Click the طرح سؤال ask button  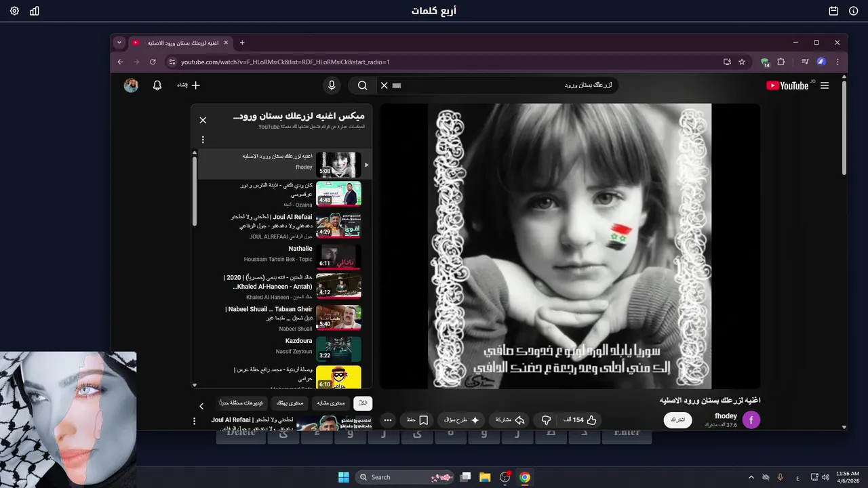(461, 420)
